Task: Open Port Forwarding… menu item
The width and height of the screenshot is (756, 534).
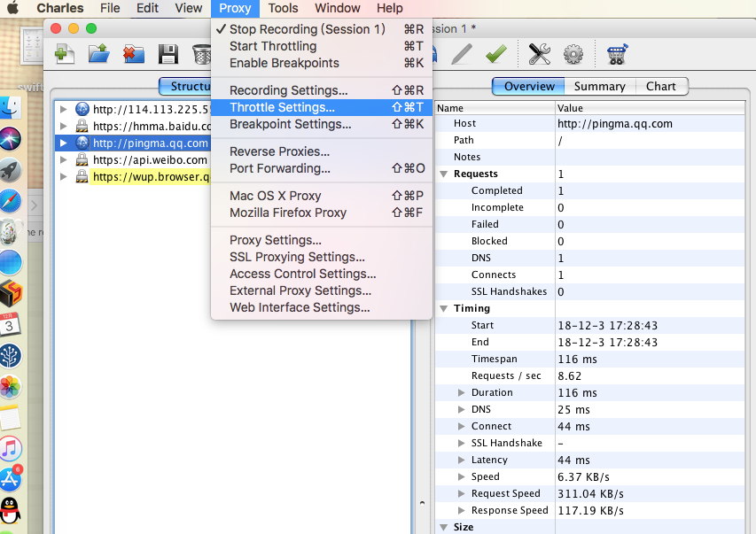Action: click(321, 168)
